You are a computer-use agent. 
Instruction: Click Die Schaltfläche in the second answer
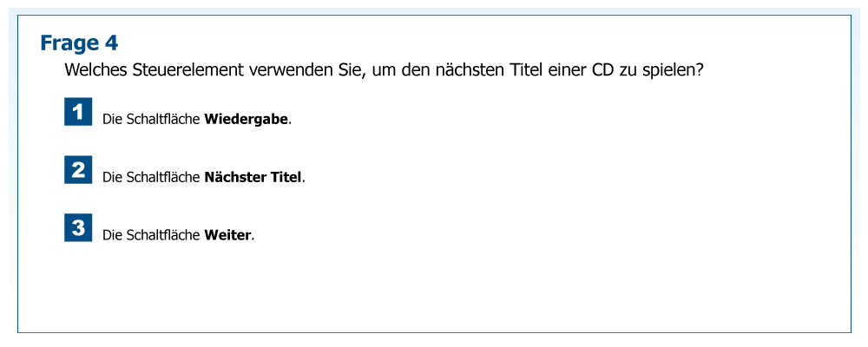[152, 177]
